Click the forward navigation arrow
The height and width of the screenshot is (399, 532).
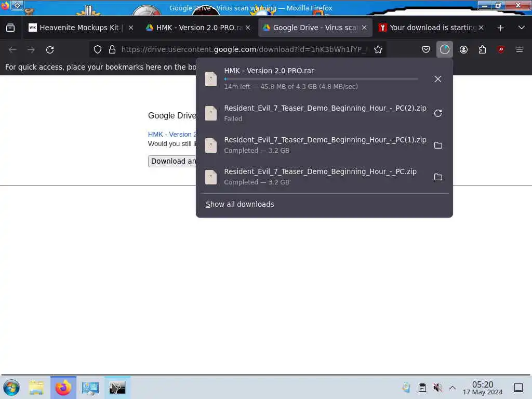tap(31, 50)
